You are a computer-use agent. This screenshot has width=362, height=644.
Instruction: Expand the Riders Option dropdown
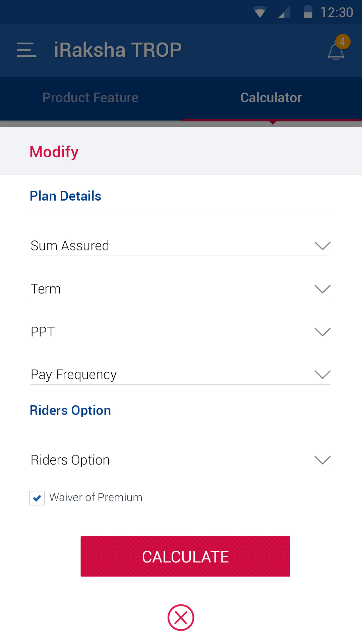pos(322,460)
